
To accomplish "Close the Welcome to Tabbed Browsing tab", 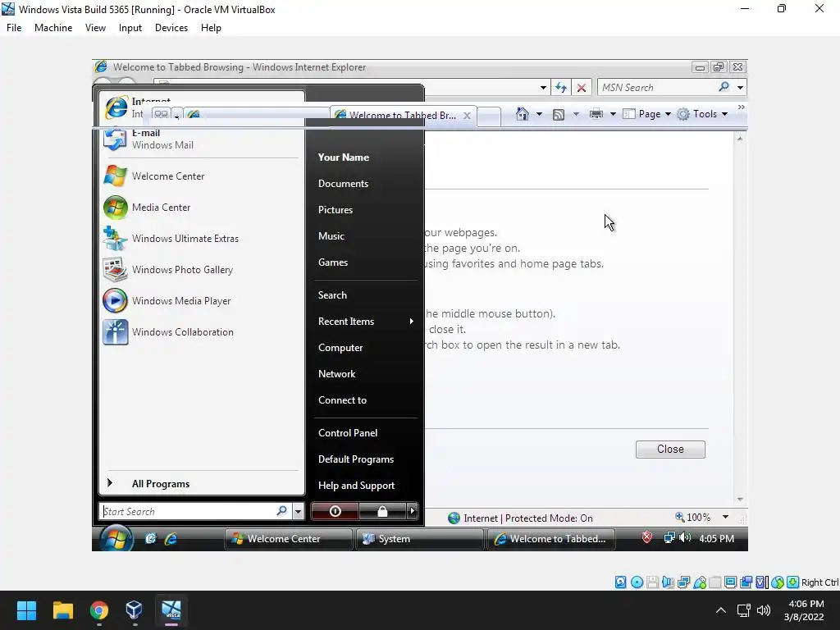I will (467, 116).
